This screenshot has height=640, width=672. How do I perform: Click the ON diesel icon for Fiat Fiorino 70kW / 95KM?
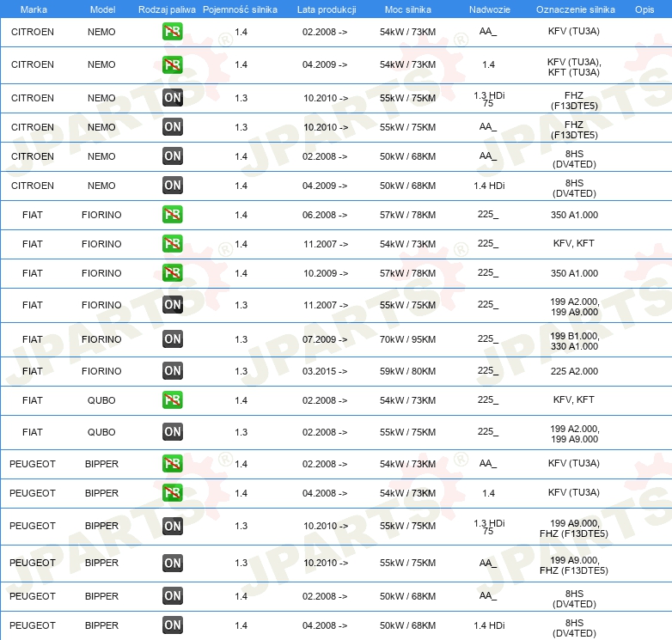coord(172,338)
